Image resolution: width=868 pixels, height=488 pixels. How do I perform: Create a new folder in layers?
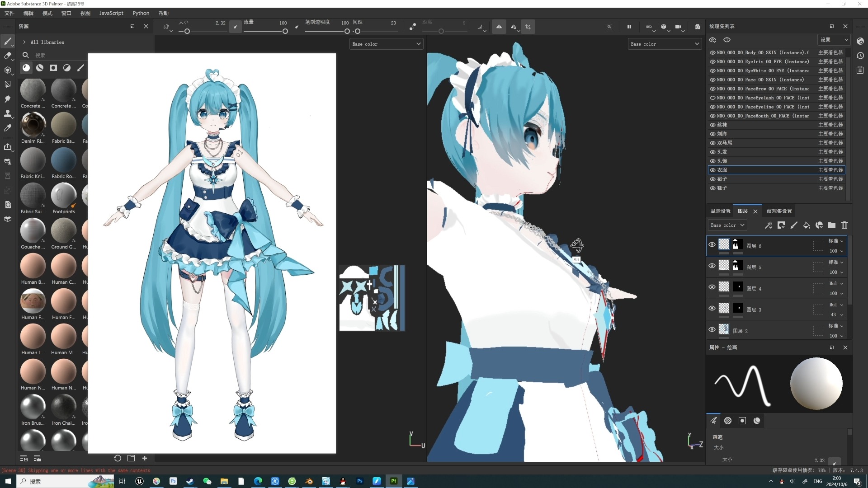click(x=831, y=225)
